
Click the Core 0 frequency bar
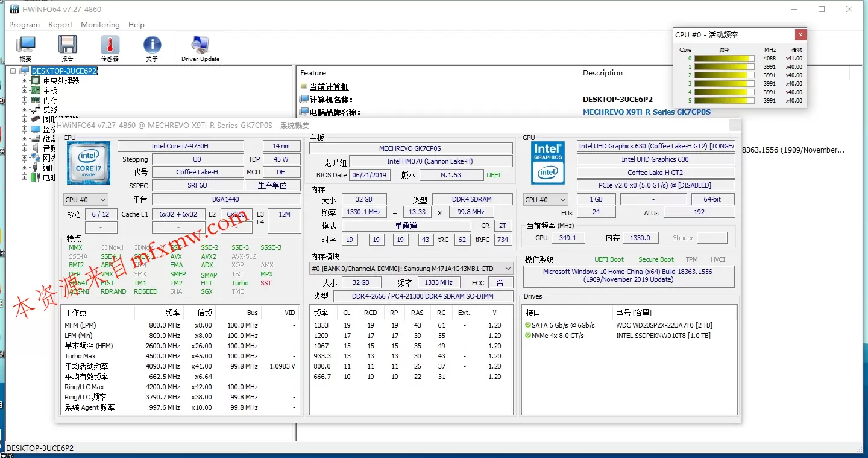coord(724,59)
